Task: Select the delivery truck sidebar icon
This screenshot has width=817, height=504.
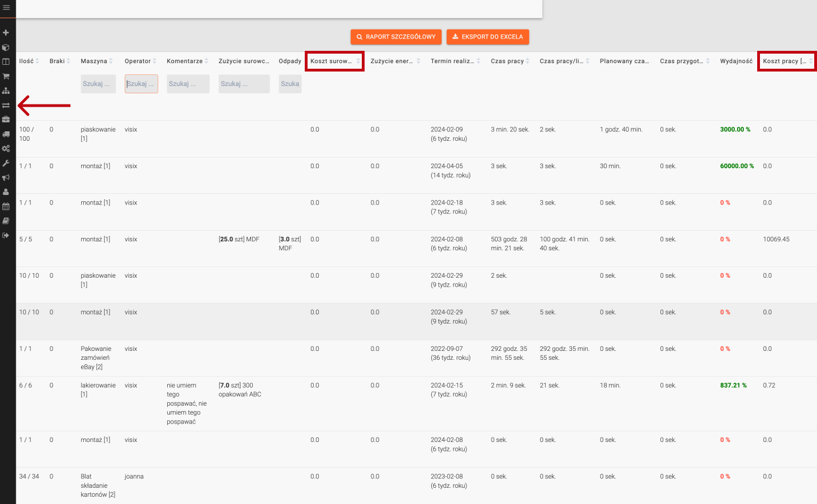Action: [x=6, y=134]
